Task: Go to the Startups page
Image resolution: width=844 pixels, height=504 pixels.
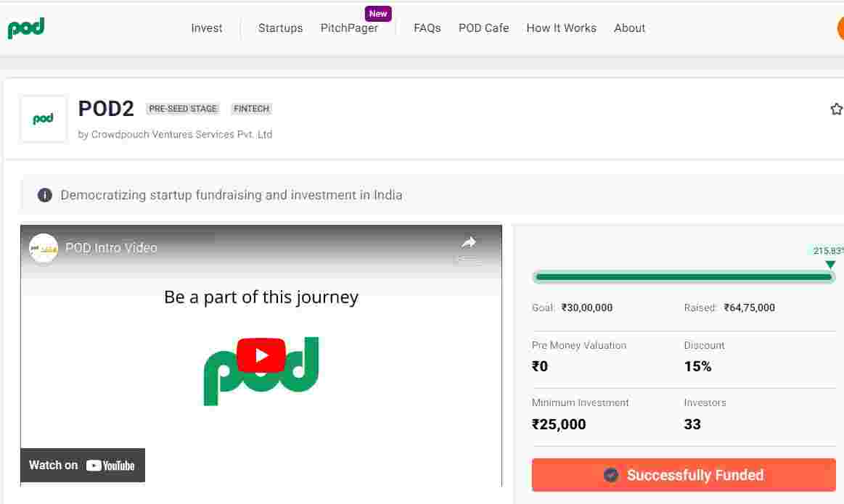Action: point(280,28)
